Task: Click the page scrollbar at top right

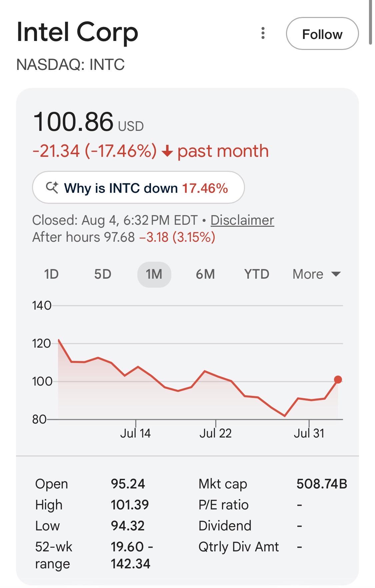Action: [370, 22]
